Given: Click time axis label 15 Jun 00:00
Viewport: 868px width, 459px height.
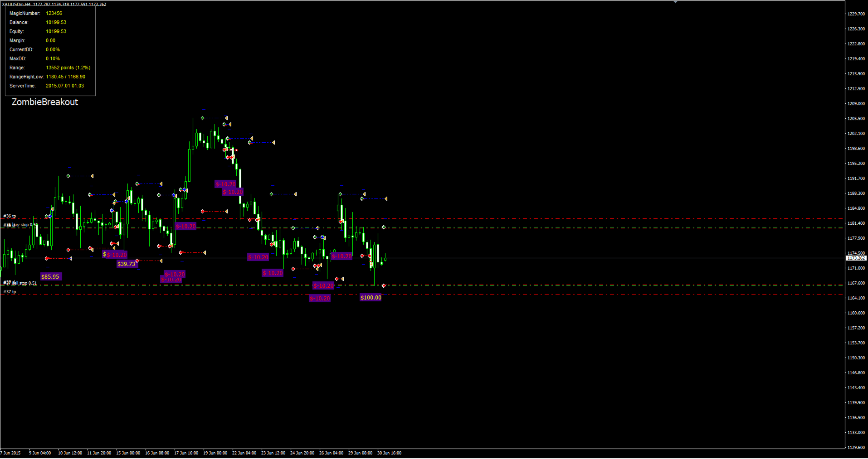Looking at the screenshot, I should 128,453.
